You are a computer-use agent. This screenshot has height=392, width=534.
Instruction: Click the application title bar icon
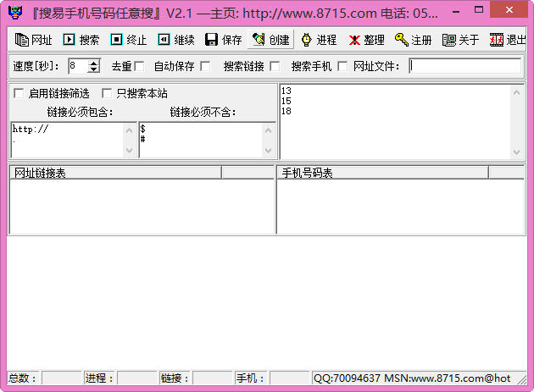pyautogui.click(x=15, y=13)
